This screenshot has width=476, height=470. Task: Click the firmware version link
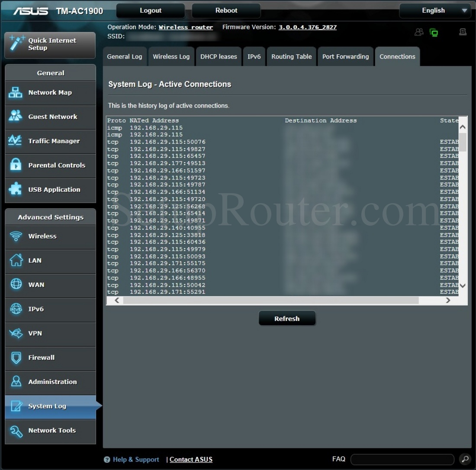tap(307, 27)
